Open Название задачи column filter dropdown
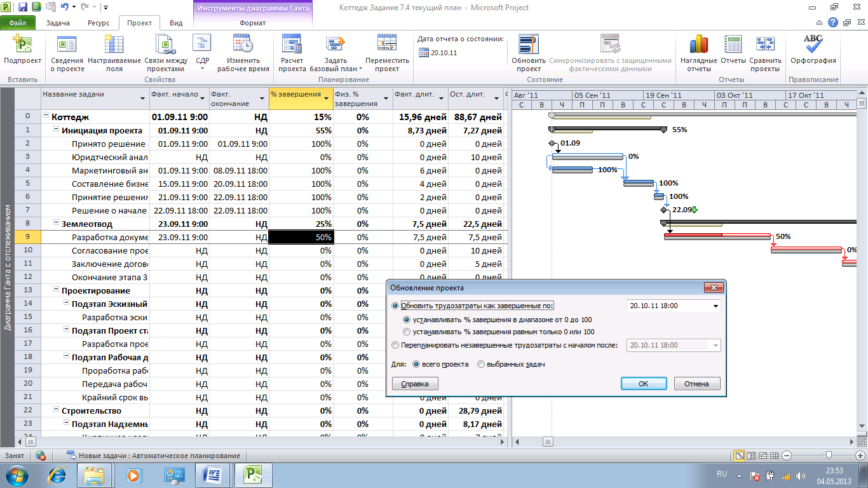 (x=142, y=98)
